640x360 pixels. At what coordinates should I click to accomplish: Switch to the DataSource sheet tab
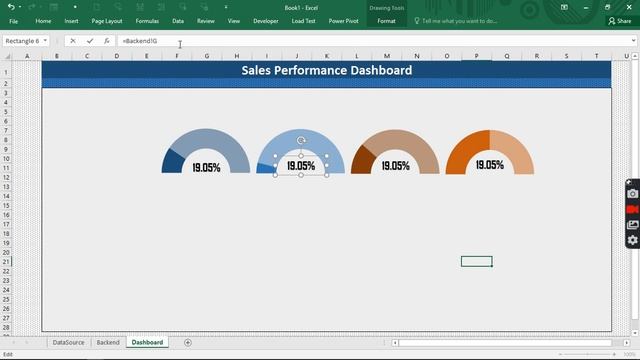point(68,342)
